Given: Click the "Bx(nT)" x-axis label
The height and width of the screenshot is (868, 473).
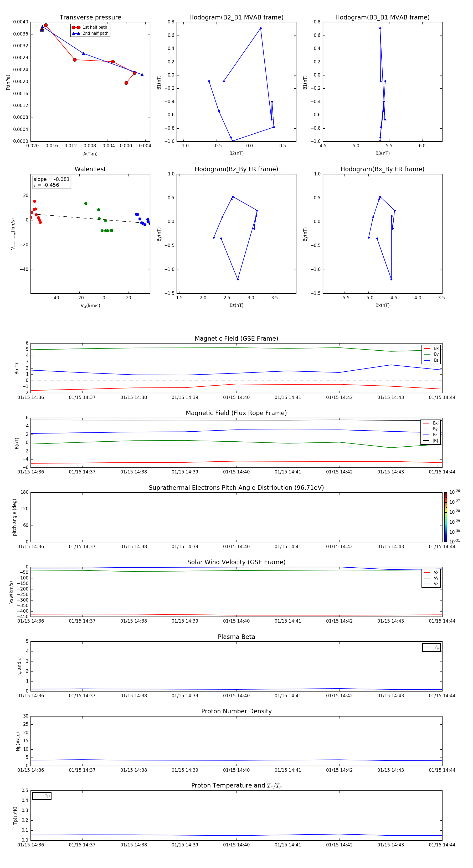Looking at the screenshot, I should pyautogui.click(x=382, y=305).
